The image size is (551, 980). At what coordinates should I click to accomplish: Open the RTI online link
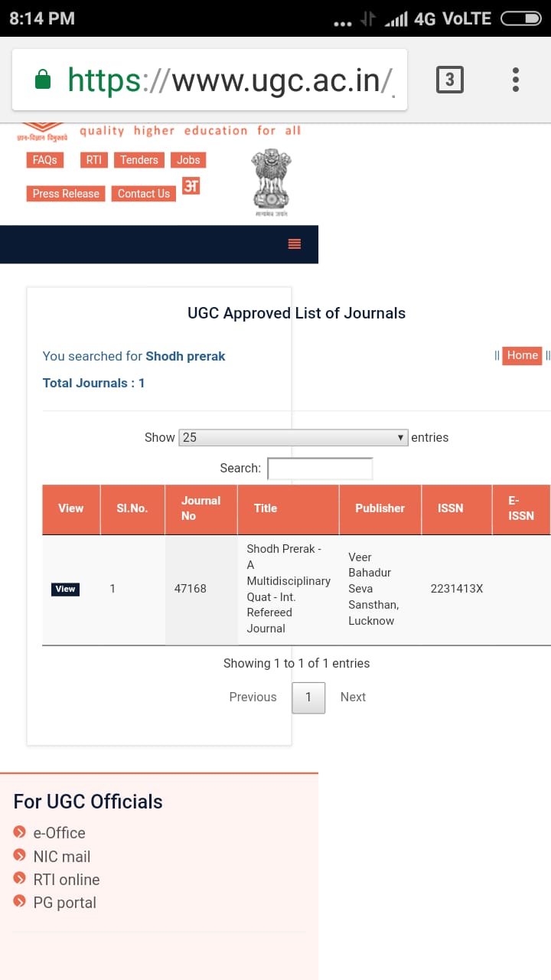click(67, 880)
